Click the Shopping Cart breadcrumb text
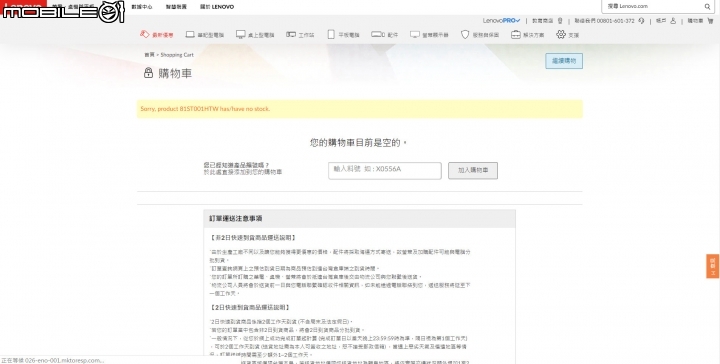This screenshot has height=364, width=720. (177, 55)
